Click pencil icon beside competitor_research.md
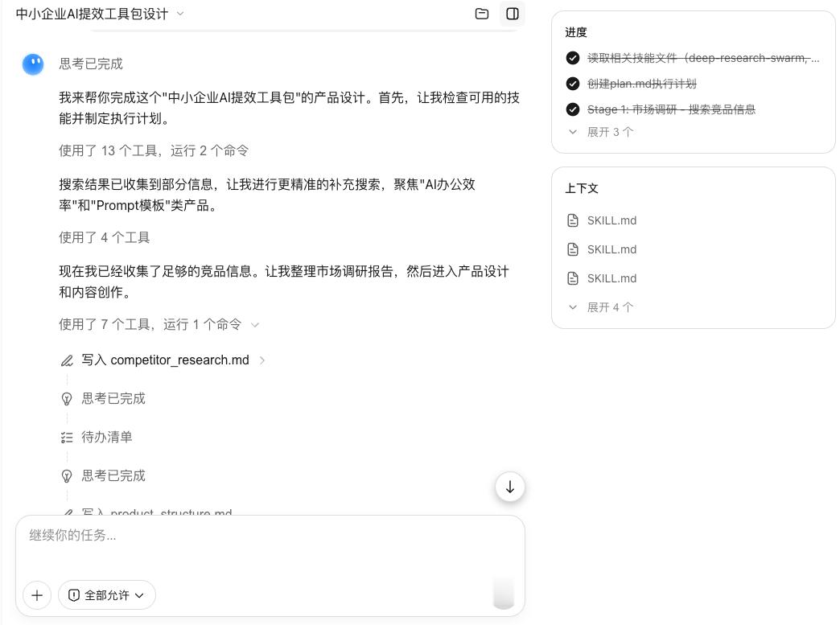This screenshot has width=840, height=625. point(67,361)
